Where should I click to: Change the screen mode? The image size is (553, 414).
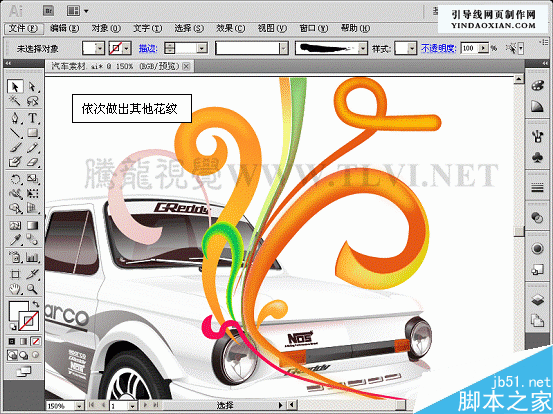tap(24, 371)
